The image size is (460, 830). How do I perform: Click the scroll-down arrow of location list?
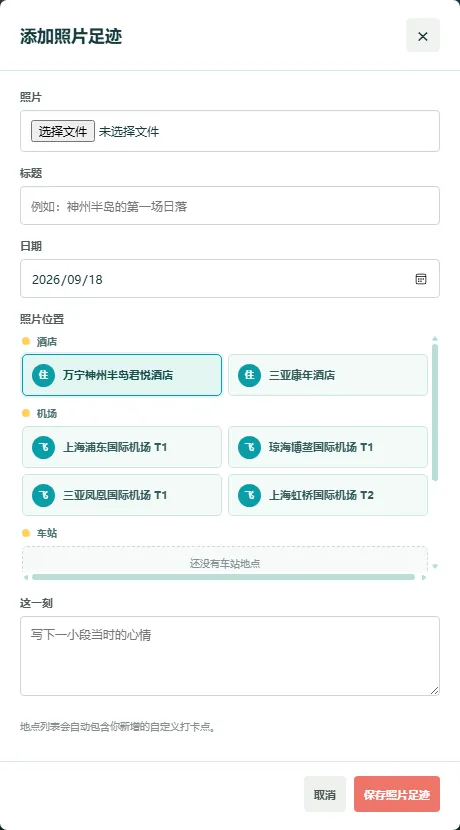click(435, 566)
